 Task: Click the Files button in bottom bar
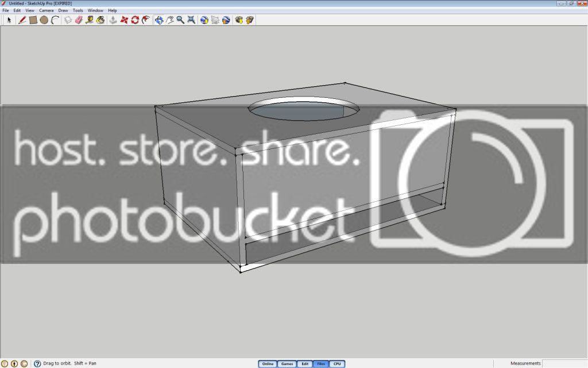321,364
